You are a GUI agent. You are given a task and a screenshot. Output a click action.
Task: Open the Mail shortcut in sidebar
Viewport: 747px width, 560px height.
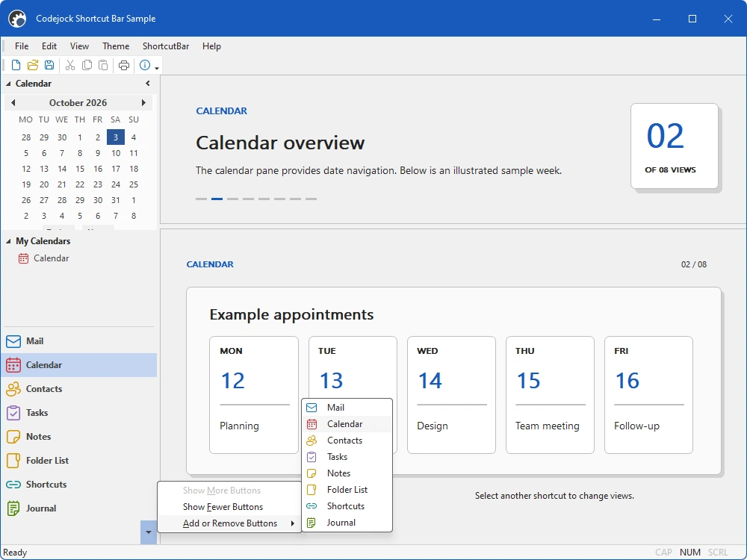pyautogui.click(x=79, y=341)
